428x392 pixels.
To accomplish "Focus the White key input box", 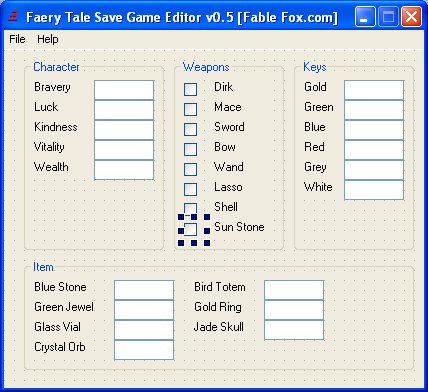I will 374,190.
